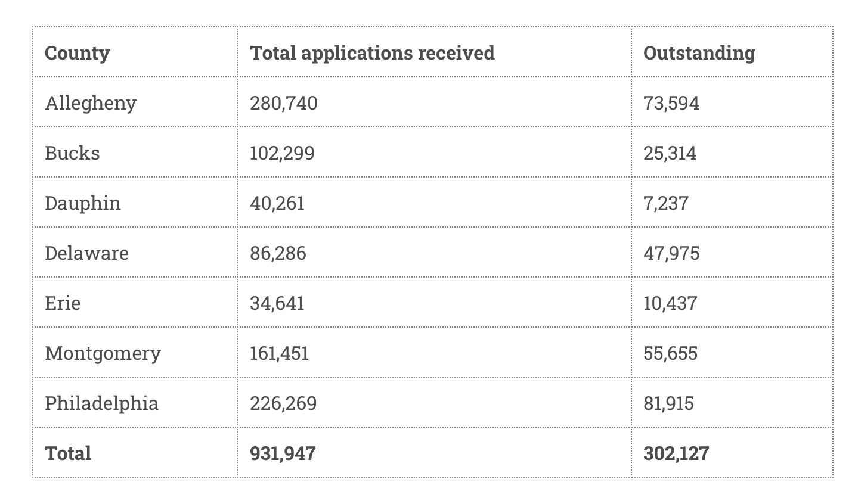Click Bucks' applications value 102,299
The height and width of the screenshot is (504, 855).
pyautogui.click(x=282, y=153)
